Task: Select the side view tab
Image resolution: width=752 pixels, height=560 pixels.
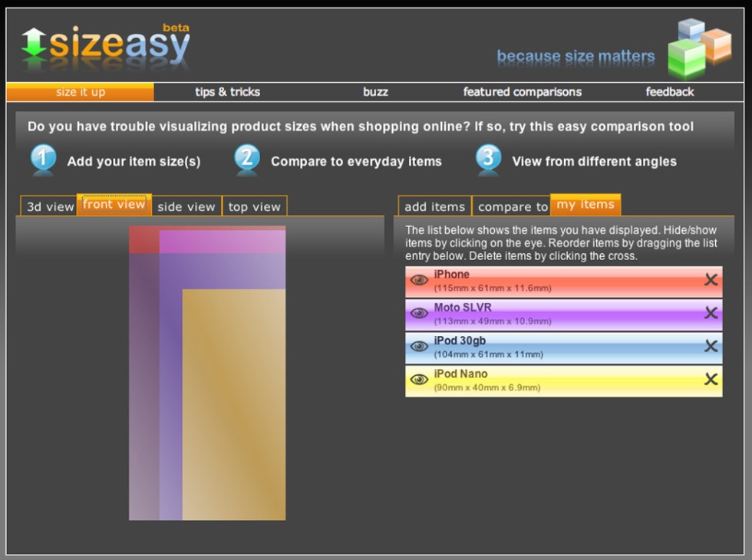Action: 186,206
